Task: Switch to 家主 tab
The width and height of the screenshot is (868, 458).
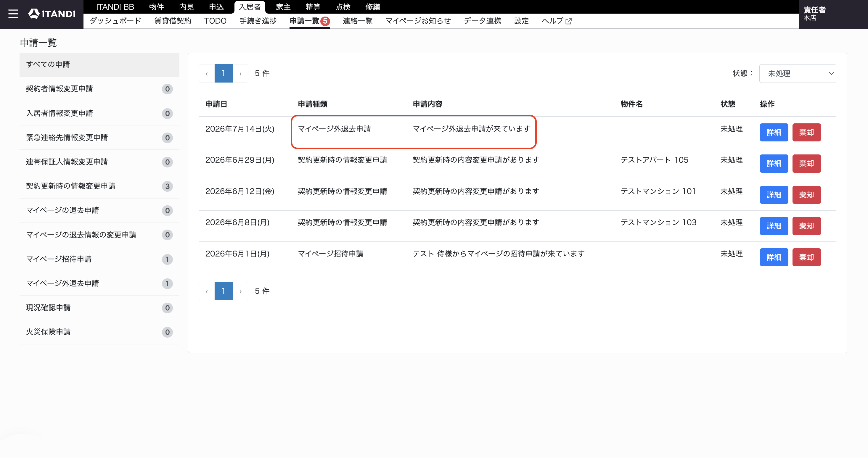Action: pyautogui.click(x=283, y=7)
